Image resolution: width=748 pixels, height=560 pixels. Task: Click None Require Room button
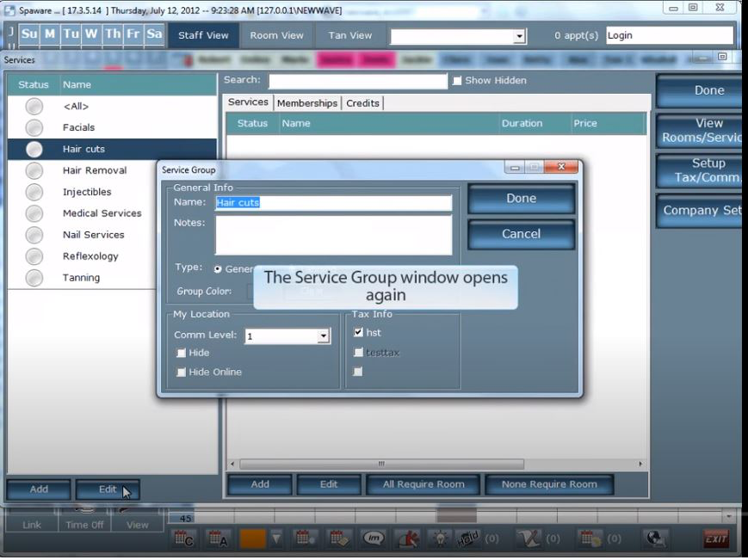549,484
